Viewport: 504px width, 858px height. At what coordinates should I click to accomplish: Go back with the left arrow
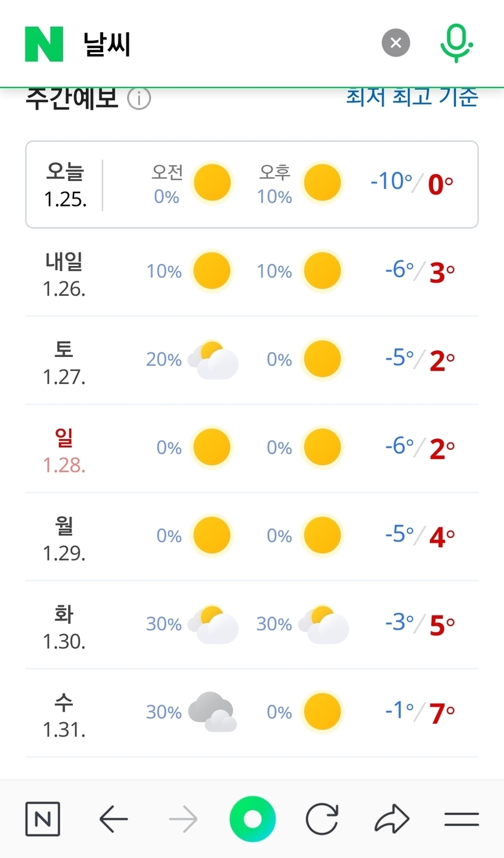click(114, 820)
